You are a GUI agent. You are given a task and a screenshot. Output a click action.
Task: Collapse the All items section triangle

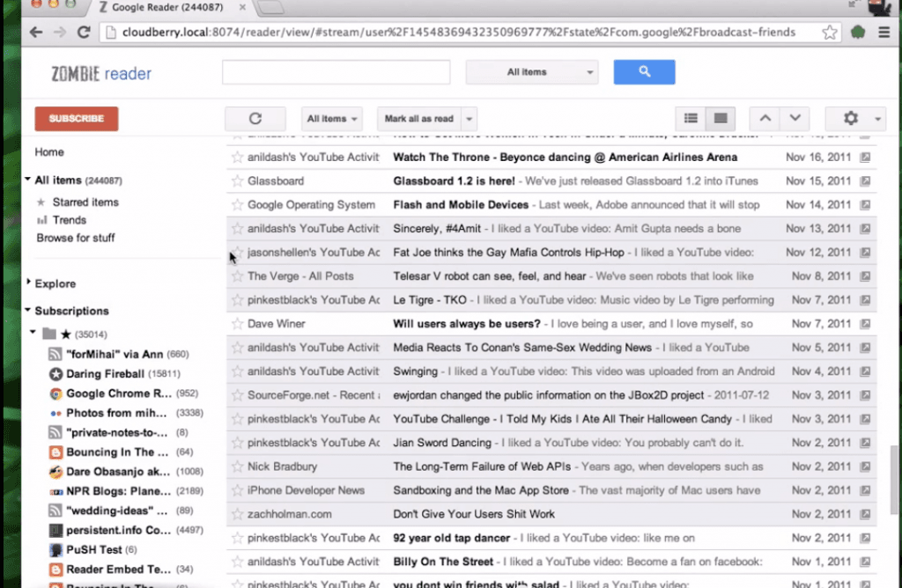(x=27, y=180)
